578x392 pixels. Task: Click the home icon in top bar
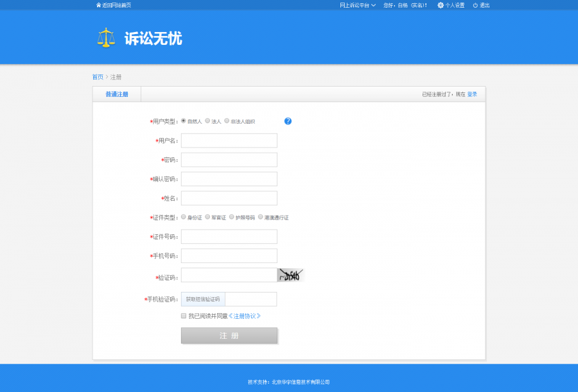(x=98, y=5)
